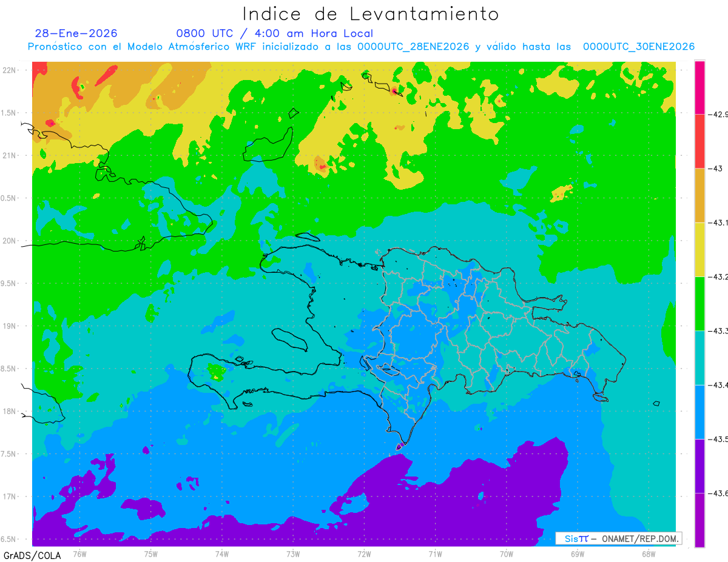Viewport: 728px width, 562px height.
Task: Pick the teal swatch between -43.3 and -43.4
Action: pos(699,358)
